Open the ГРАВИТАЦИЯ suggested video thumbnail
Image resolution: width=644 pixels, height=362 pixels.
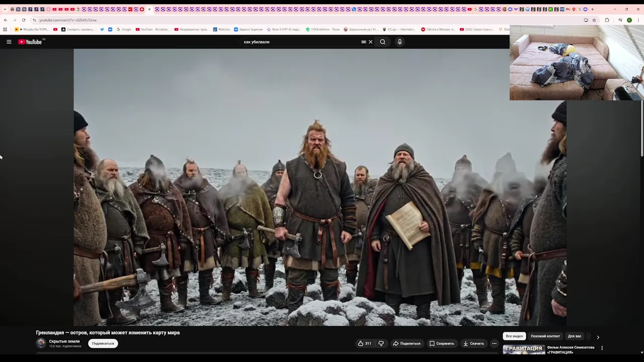tap(524, 350)
